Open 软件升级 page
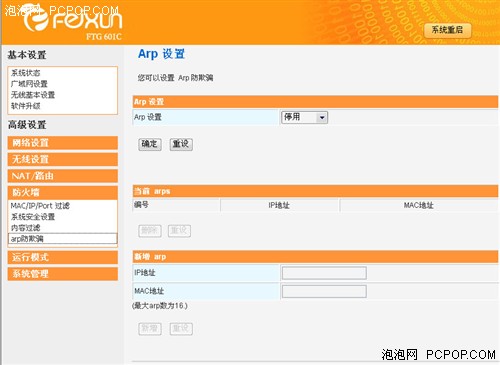The image size is (500, 365). (x=26, y=106)
